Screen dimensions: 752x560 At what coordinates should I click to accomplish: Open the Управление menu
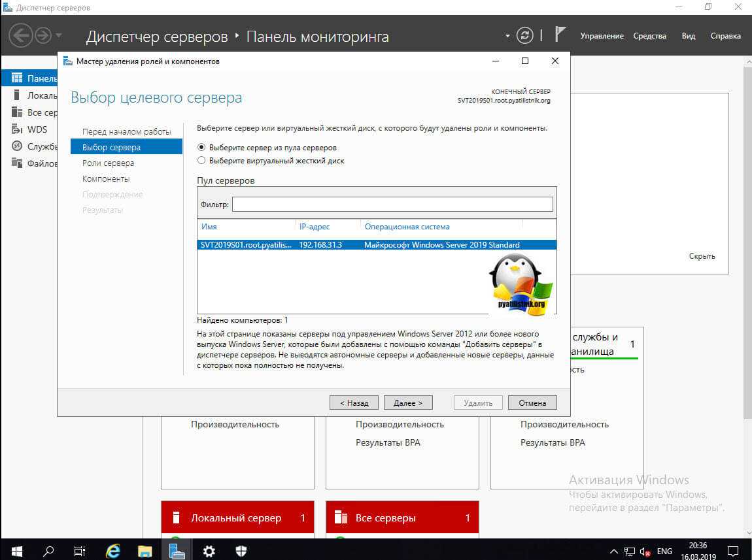602,36
